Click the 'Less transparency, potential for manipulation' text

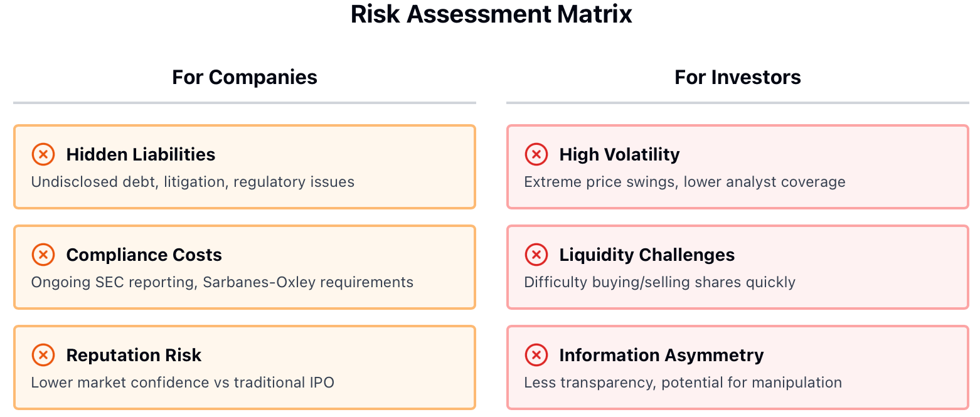coord(683,383)
